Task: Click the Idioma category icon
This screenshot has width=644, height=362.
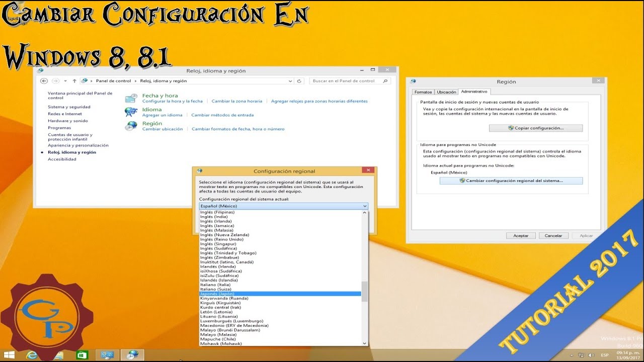Action: click(x=131, y=112)
